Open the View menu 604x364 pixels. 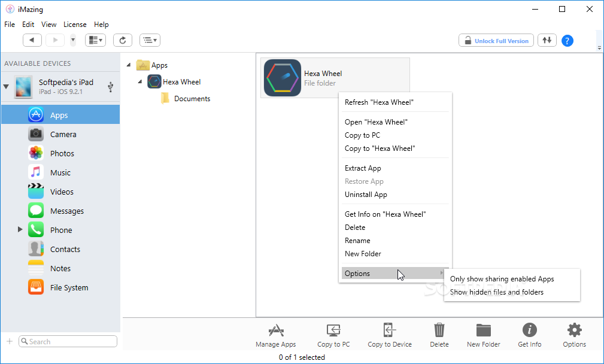click(x=49, y=25)
